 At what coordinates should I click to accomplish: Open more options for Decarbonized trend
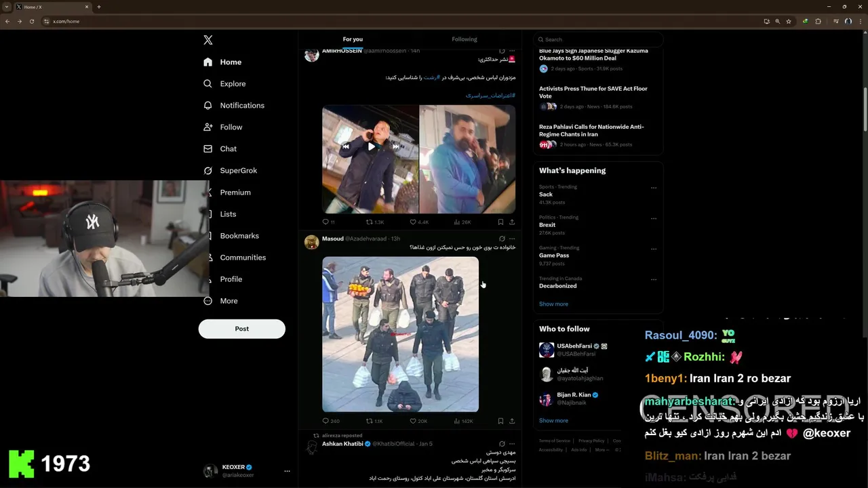point(654,279)
